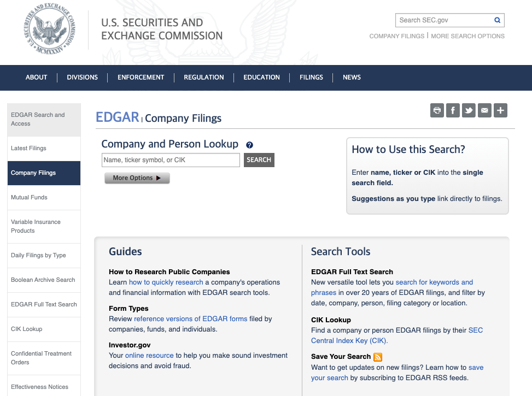Click the U.S. Securities and Exchange Commission title

(162, 29)
